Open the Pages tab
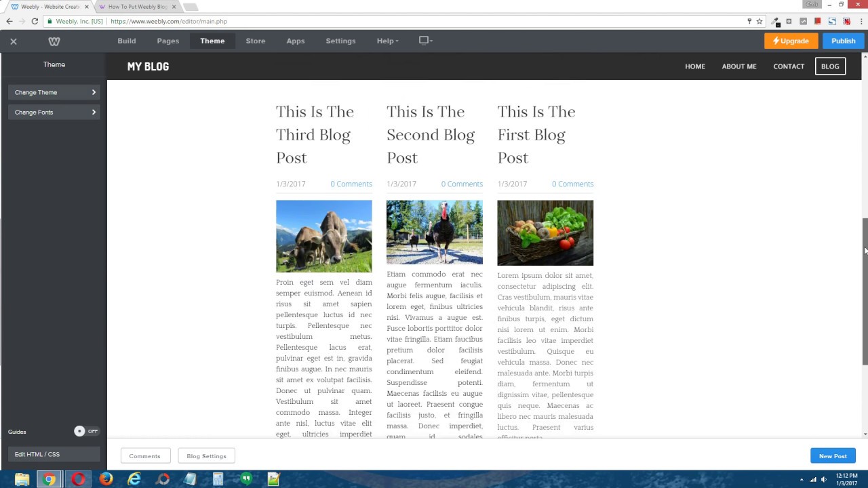 coord(168,41)
